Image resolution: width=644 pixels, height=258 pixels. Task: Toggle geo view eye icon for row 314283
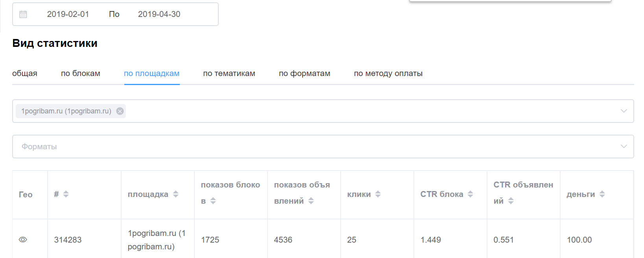coord(23,239)
